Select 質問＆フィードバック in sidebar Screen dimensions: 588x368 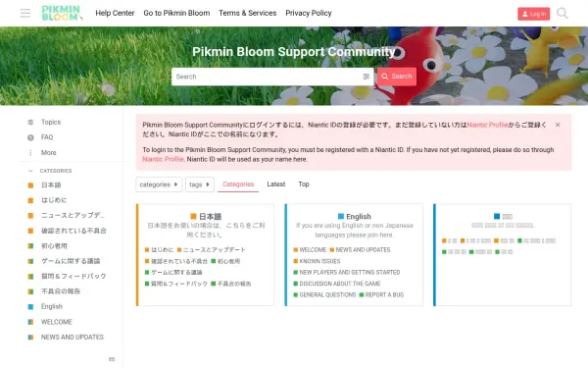point(73,277)
